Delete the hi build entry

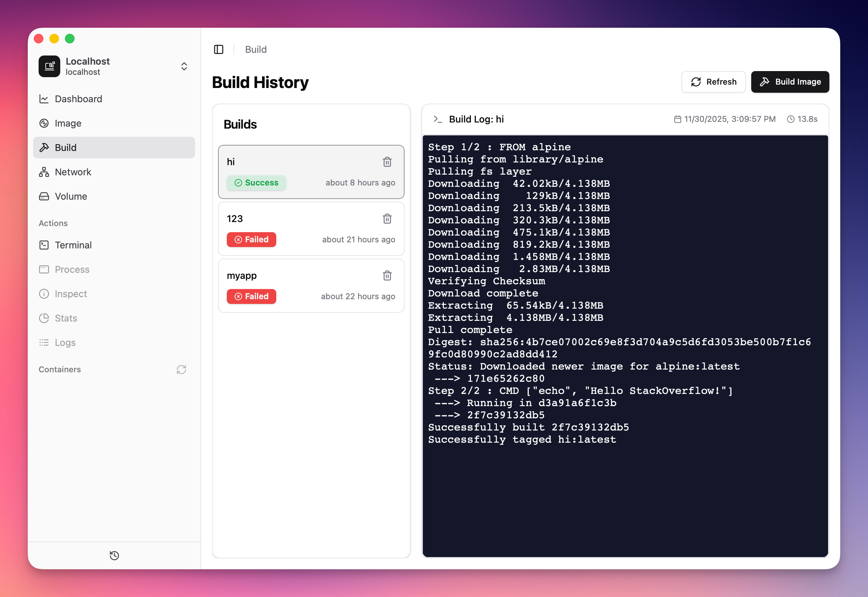387,161
